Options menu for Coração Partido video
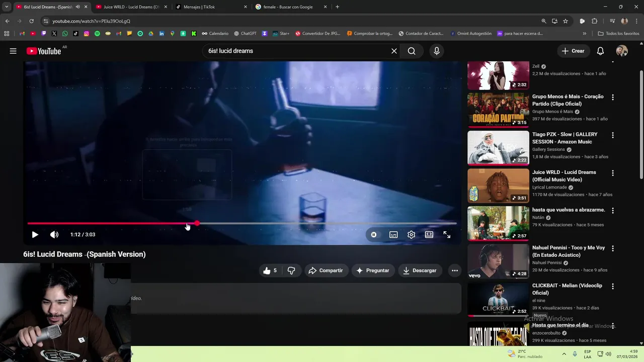The height and width of the screenshot is (362, 644). [x=613, y=97]
